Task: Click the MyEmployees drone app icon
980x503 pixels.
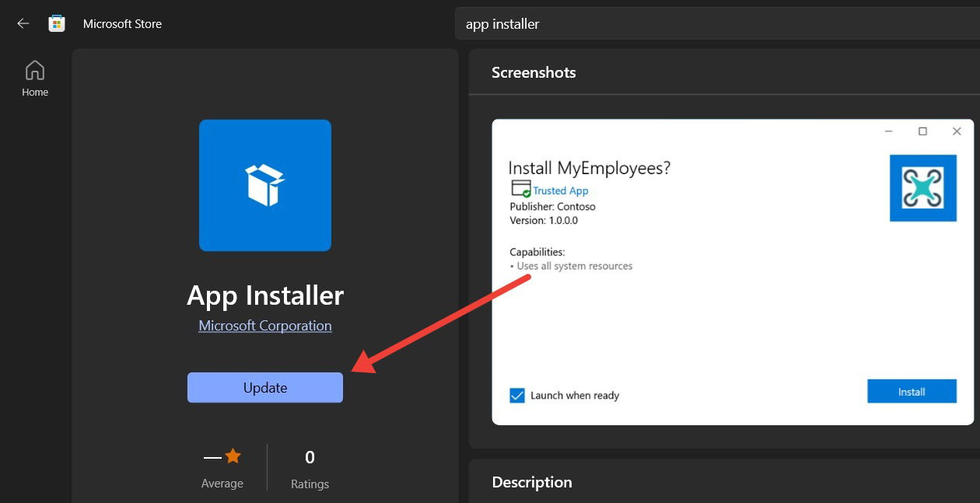Action: 923,187
